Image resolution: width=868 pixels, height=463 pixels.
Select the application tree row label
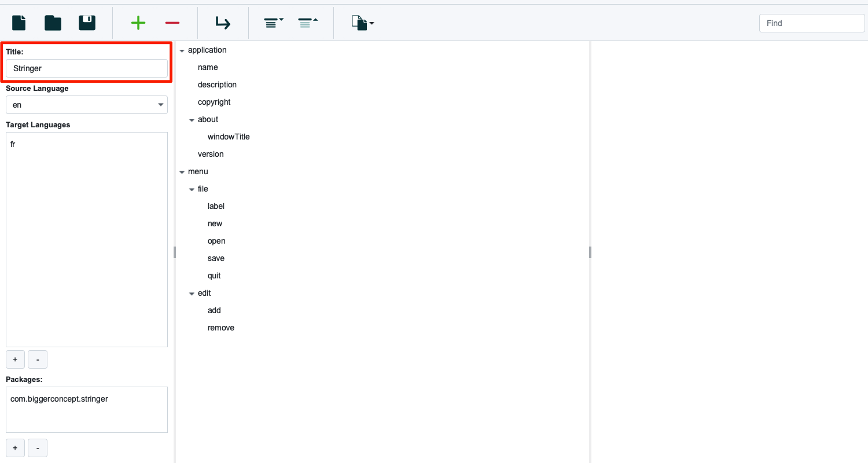tap(207, 50)
